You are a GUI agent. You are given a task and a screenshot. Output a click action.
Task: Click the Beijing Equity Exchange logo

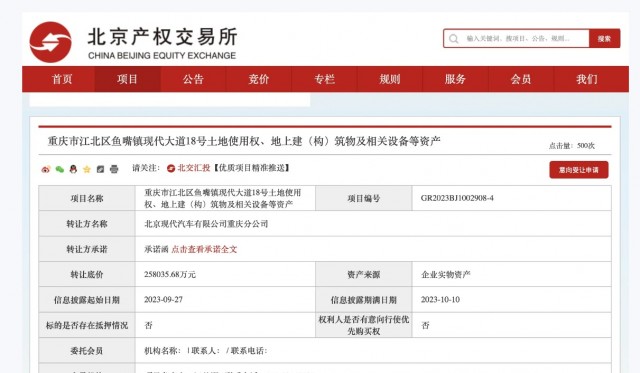pyautogui.click(x=51, y=42)
